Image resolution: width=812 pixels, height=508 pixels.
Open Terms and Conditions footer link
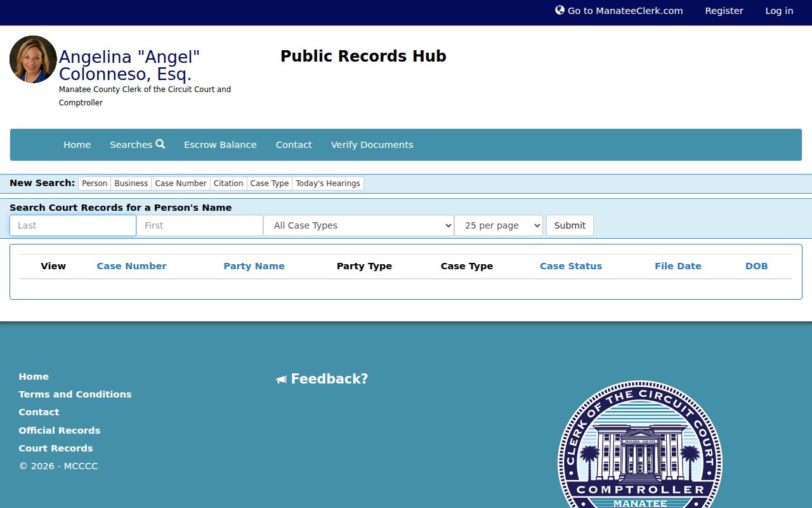[75, 394]
